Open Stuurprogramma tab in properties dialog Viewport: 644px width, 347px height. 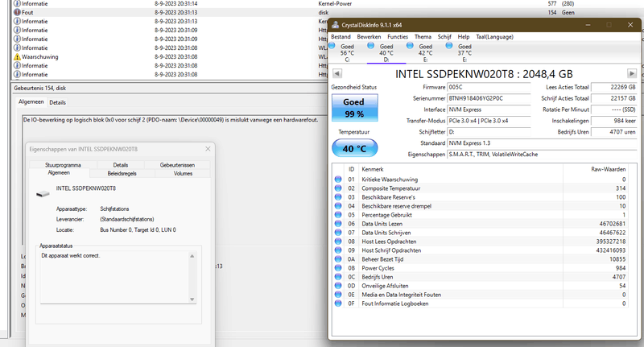[63, 165]
